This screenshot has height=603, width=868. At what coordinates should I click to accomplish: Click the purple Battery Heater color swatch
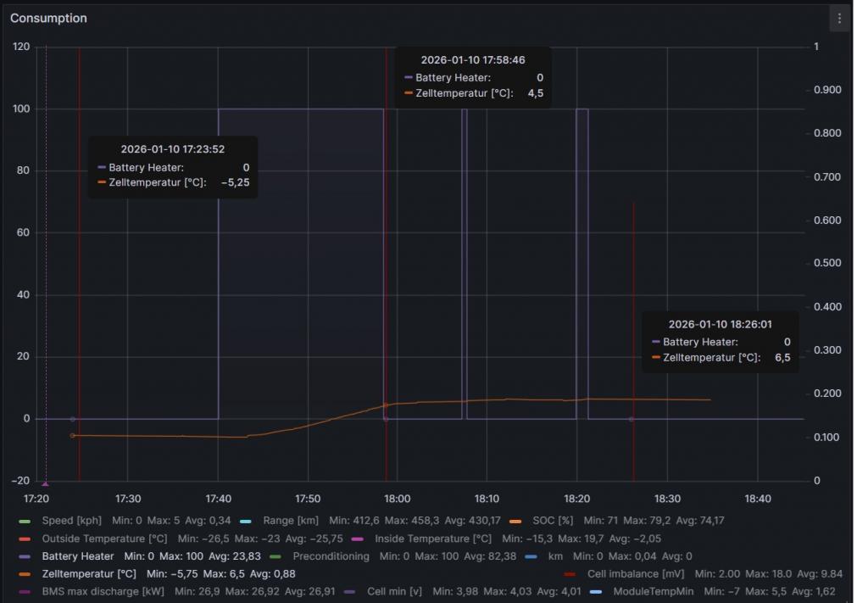pos(25,557)
